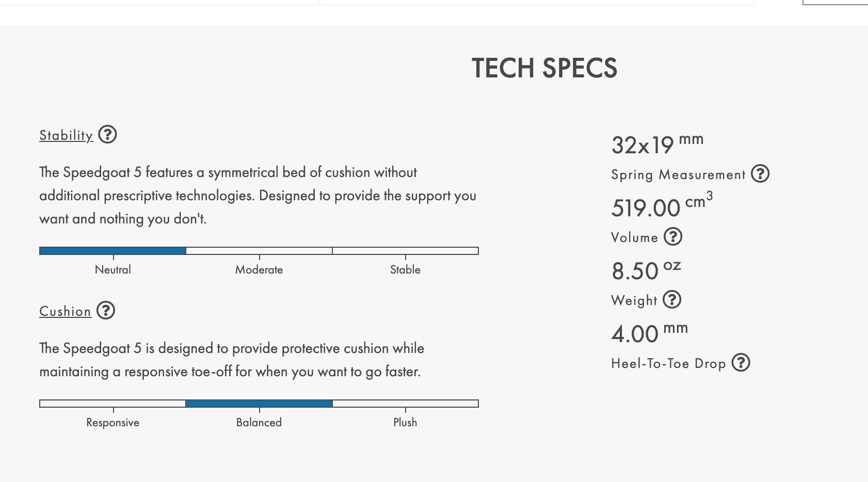Click the Balanced segment of cushion bar
Viewport: 868px width, 482px height.
tap(259, 404)
